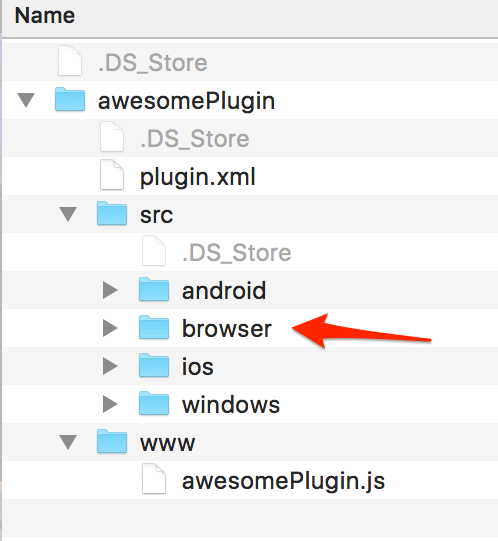Select the src folder icon
Screen dimensions: 498x541
point(112,214)
